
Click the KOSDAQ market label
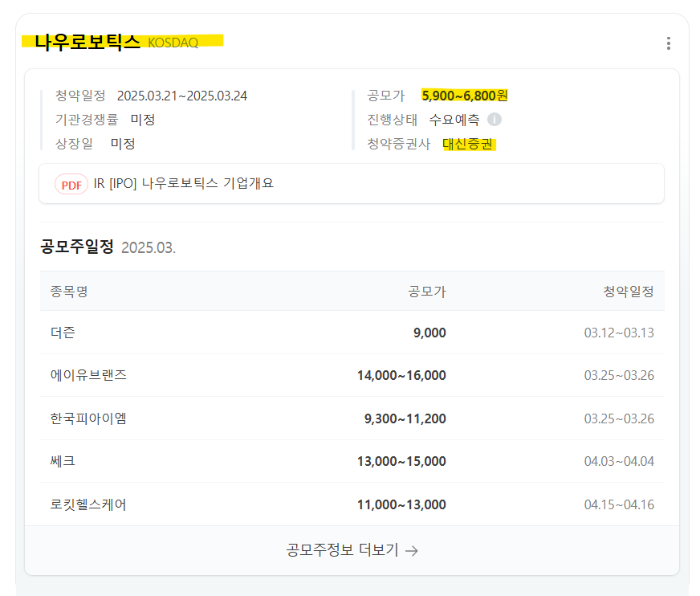click(x=173, y=43)
